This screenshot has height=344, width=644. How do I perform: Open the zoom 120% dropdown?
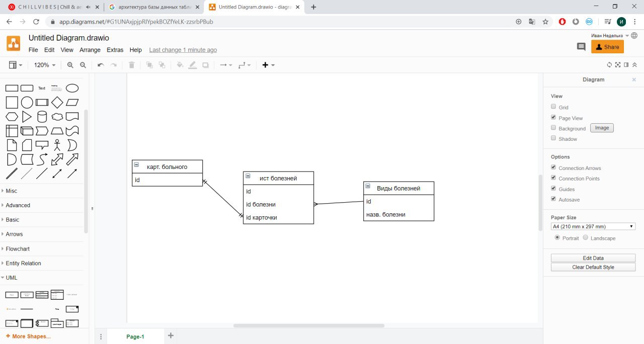[x=44, y=65]
